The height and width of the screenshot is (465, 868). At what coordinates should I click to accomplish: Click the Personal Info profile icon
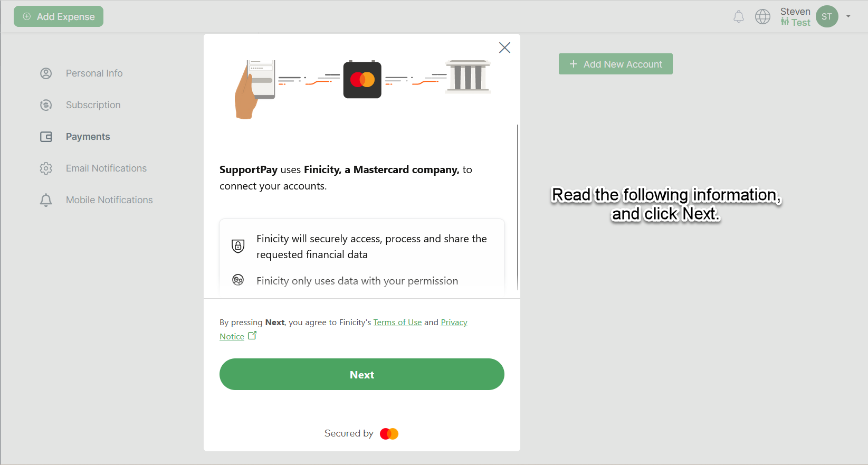46,73
